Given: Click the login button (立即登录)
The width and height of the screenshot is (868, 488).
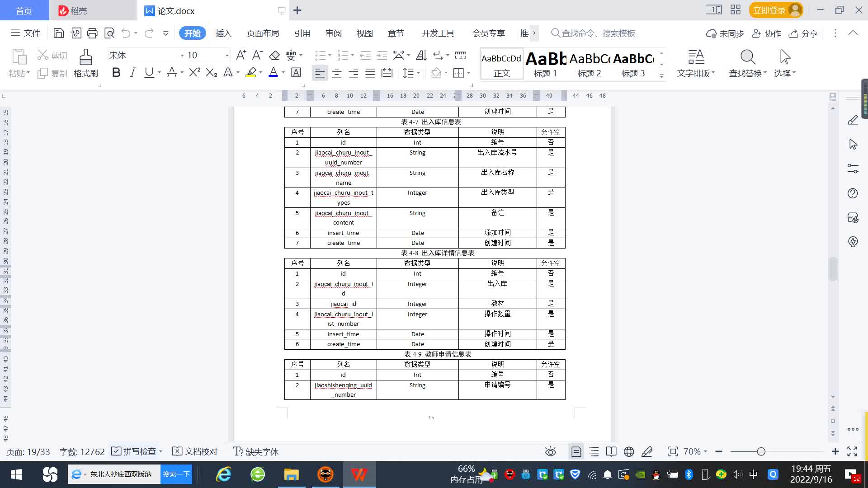Looking at the screenshot, I should 769,10.
